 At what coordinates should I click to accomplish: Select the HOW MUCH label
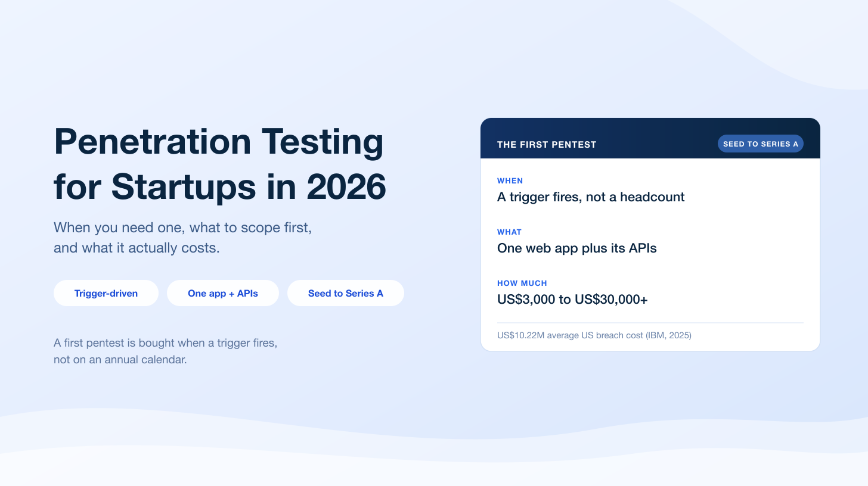[522, 283]
